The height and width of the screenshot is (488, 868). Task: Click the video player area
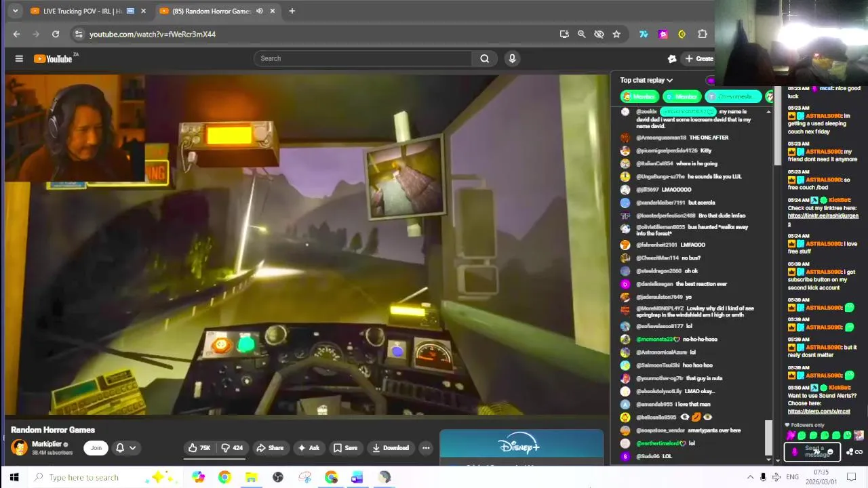coord(307,244)
